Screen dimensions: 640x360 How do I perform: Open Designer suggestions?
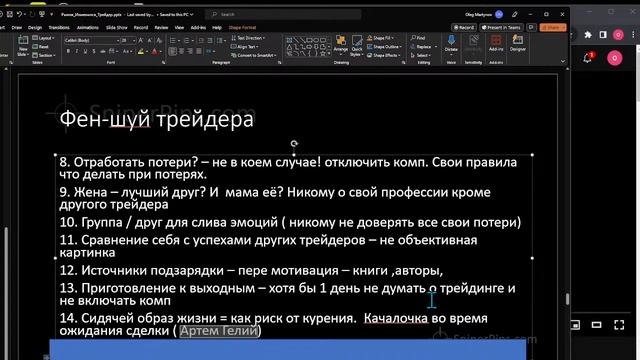(518, 43)
